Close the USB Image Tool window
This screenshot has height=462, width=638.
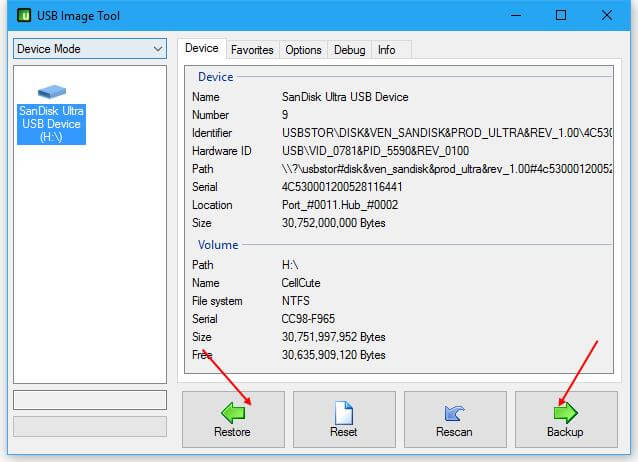click(607, 15)
